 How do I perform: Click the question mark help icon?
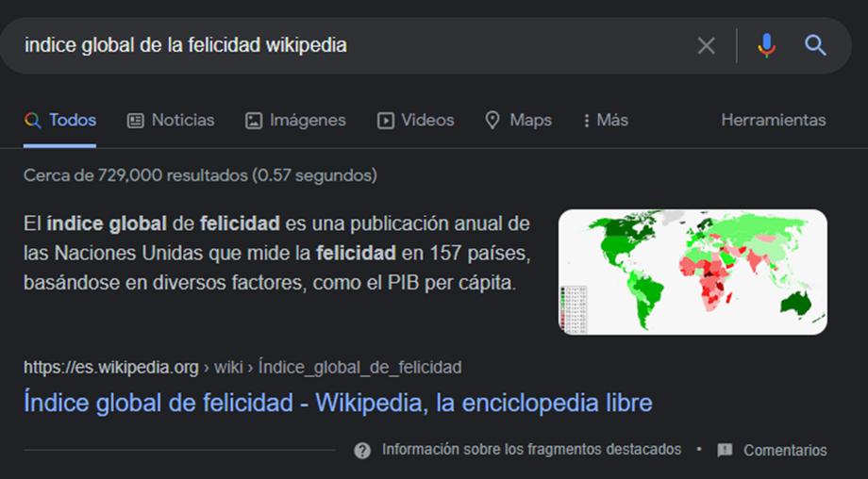(x=362, y=450)
